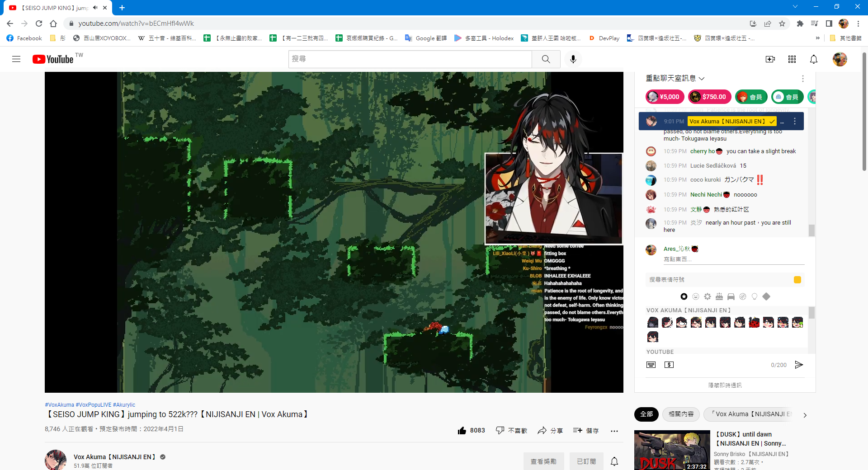The image size is (868, 470).
Task: Click the 查看獎勵 button
Action: [543, 461]
